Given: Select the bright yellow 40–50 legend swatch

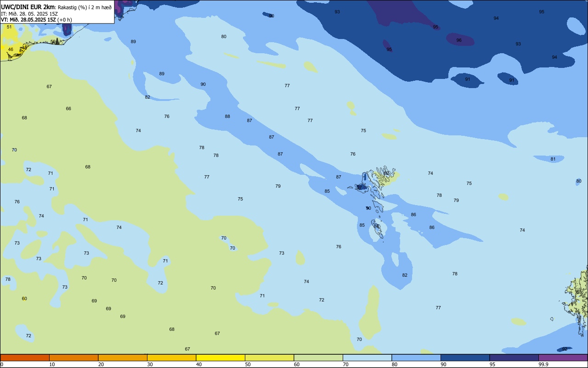Looking at the screenshot, I should (x=220, y=357).
